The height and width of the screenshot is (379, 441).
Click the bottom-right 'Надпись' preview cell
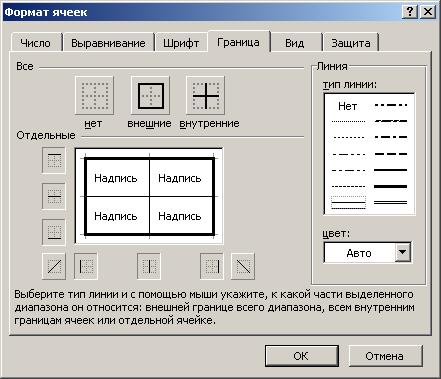pyautogui.click(x=180, y=216)
